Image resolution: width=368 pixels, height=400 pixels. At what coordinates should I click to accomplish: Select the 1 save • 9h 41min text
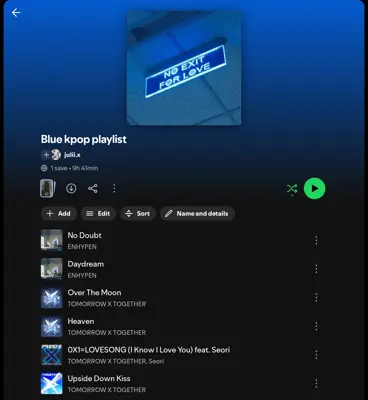[74, 168]
